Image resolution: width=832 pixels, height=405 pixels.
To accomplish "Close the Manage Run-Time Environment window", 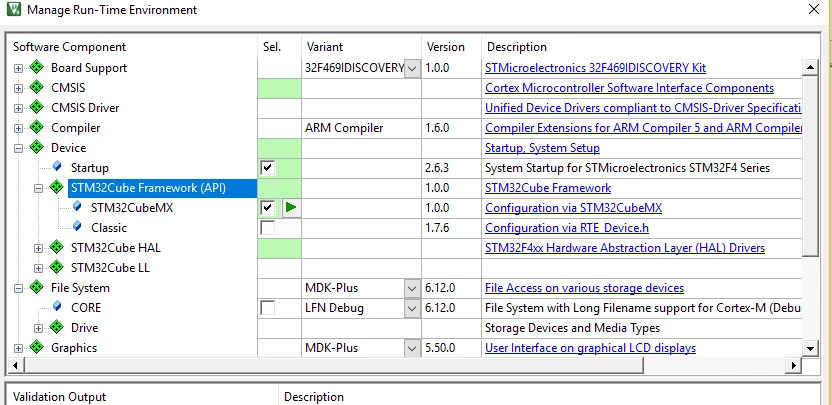I will point(814,10).
